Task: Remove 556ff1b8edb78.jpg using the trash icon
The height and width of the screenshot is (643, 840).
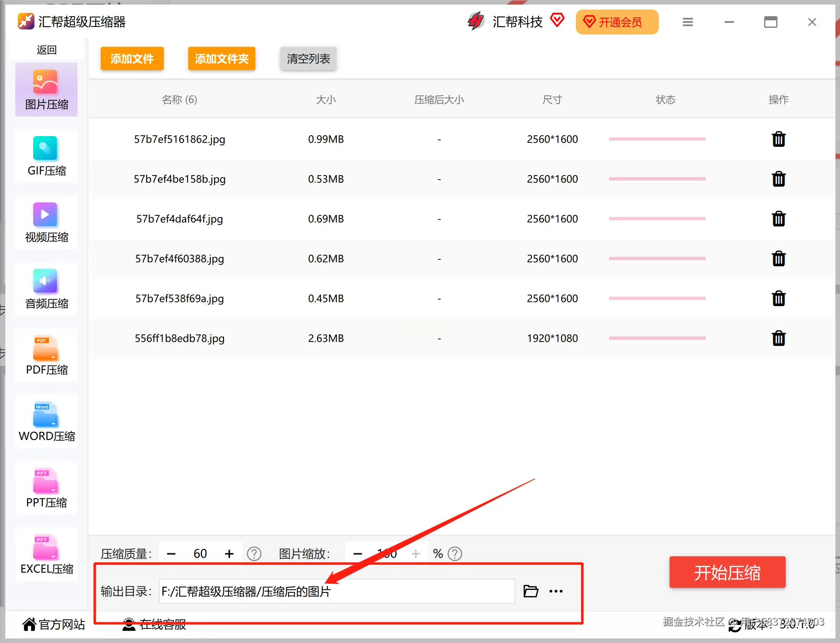Action: click(779, 339)
